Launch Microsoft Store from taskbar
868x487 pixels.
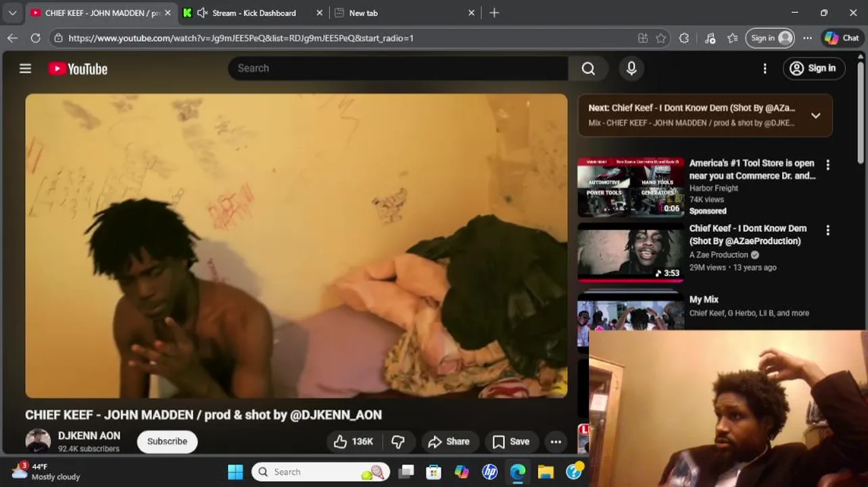(433, 471)
